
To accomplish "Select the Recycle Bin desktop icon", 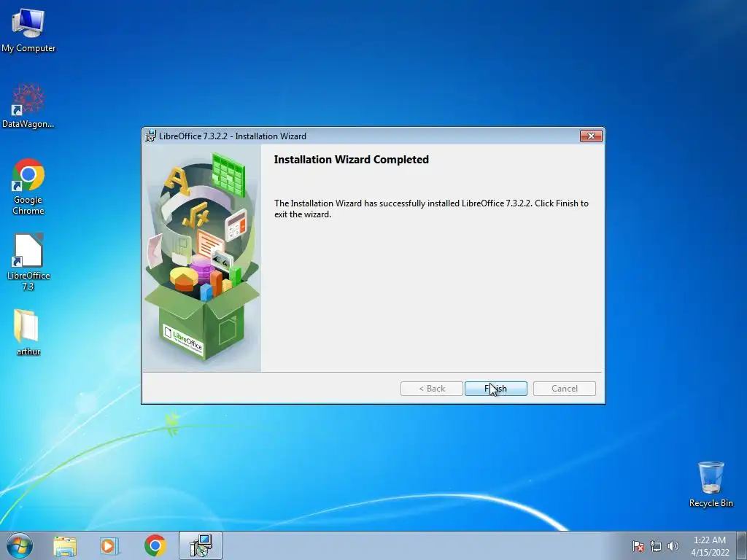I will 711,484.
